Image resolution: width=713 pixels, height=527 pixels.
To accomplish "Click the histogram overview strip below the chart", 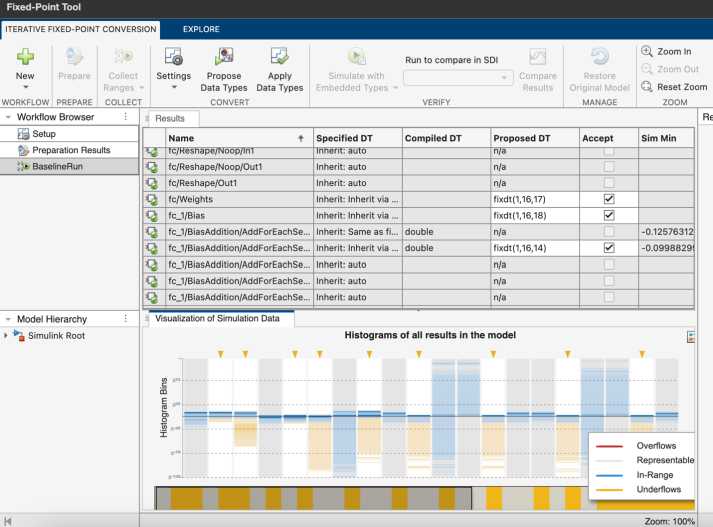I will coord(314,497).
